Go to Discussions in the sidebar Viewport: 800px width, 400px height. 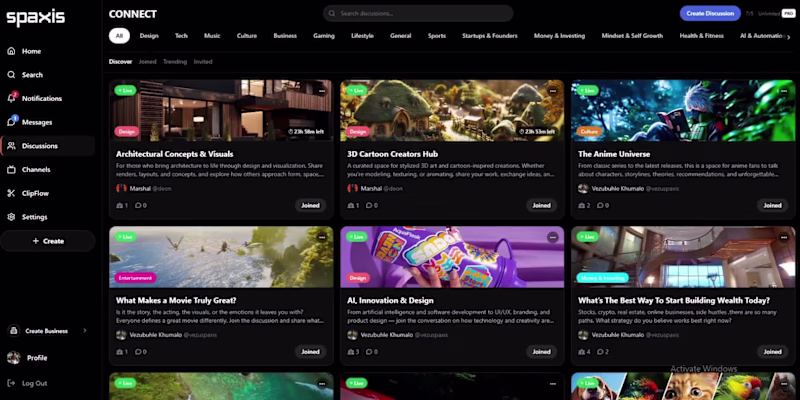pos(47,146)
